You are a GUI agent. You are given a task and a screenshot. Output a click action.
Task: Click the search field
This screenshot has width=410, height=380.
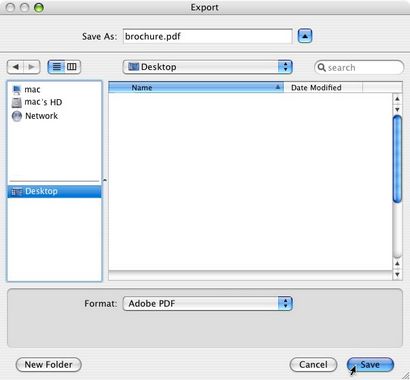359,68
